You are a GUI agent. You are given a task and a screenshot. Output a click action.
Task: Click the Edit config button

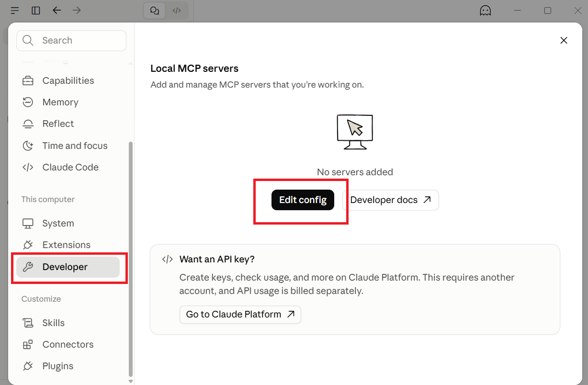click(303, 200)
